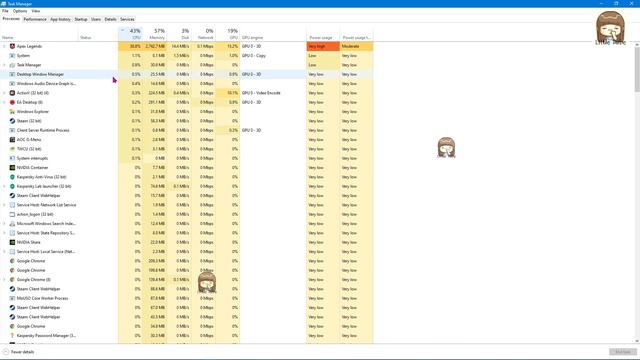This screenshot has width=640, height=360.
Task: Click the Action! (32 bit) process icon
Action: click(x=12, y=93)
